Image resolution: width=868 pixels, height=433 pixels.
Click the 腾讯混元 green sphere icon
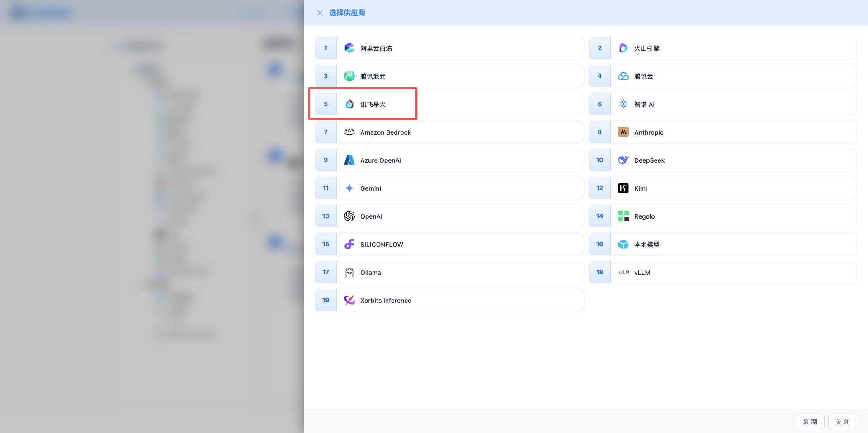[349, 76]
